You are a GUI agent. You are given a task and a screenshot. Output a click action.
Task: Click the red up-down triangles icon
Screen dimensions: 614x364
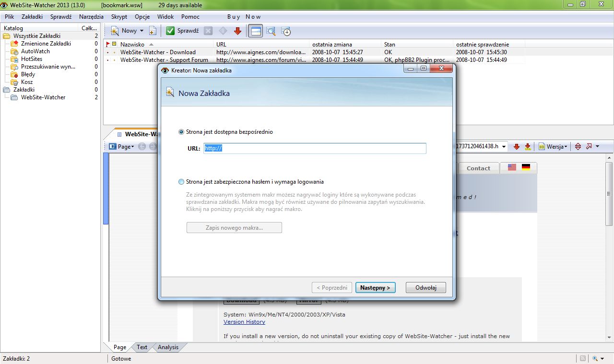(x=578, y=147)
